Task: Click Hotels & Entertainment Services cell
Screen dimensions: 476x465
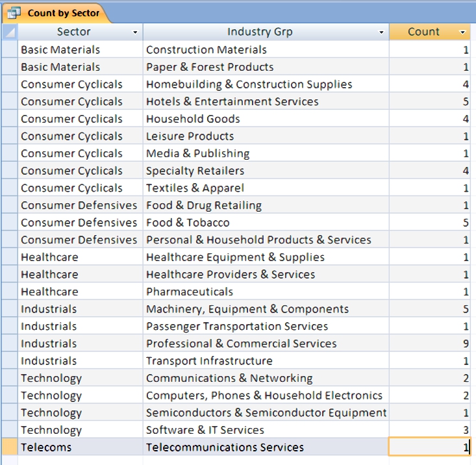Action: pyautogui.click(x=266, y=101)
